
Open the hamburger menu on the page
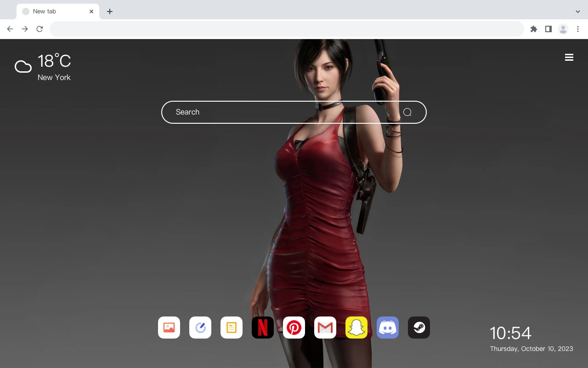coord(569,57)
